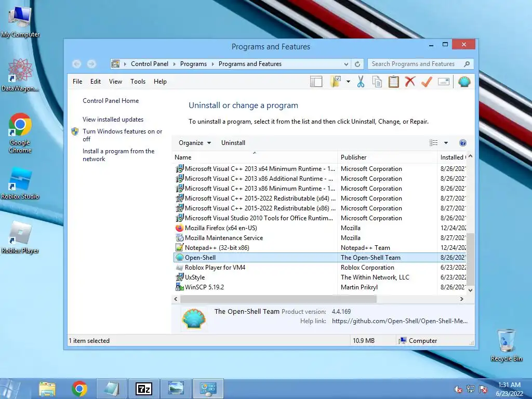Click Programs in the breadcrumb path
Viewport: 532px width, 399px height.
tap(193, 64)
